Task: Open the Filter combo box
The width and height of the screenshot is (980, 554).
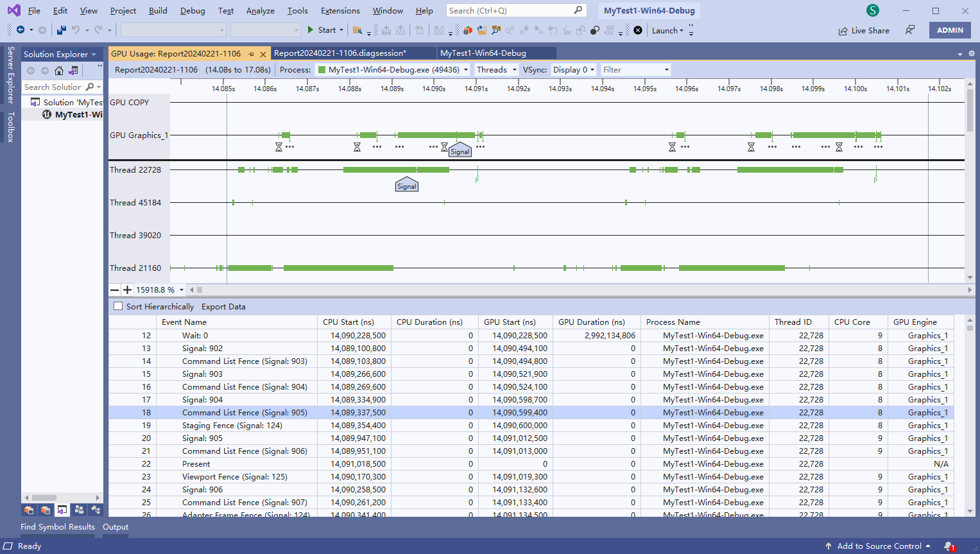Action: click(635, 70)
